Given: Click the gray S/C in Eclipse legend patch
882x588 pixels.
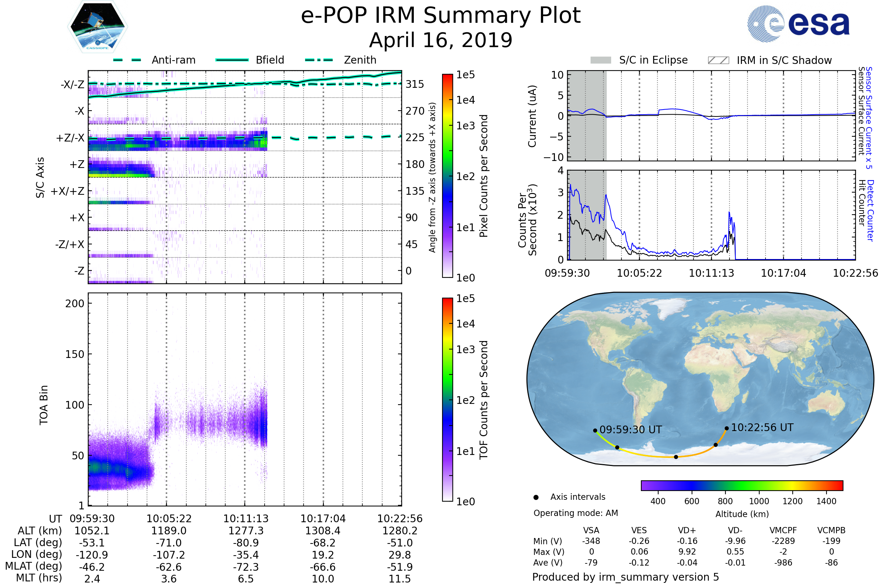Looking at the screenshot, I should click(x=600, y=60).
